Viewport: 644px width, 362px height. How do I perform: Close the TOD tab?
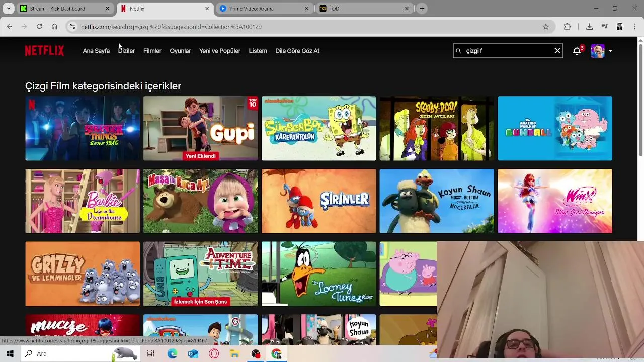coord(407,9)
